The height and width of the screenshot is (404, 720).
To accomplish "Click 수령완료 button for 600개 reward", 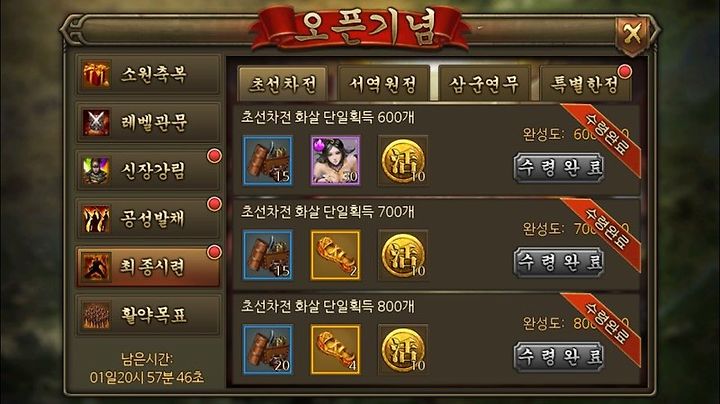I will (x=558, y=168).
